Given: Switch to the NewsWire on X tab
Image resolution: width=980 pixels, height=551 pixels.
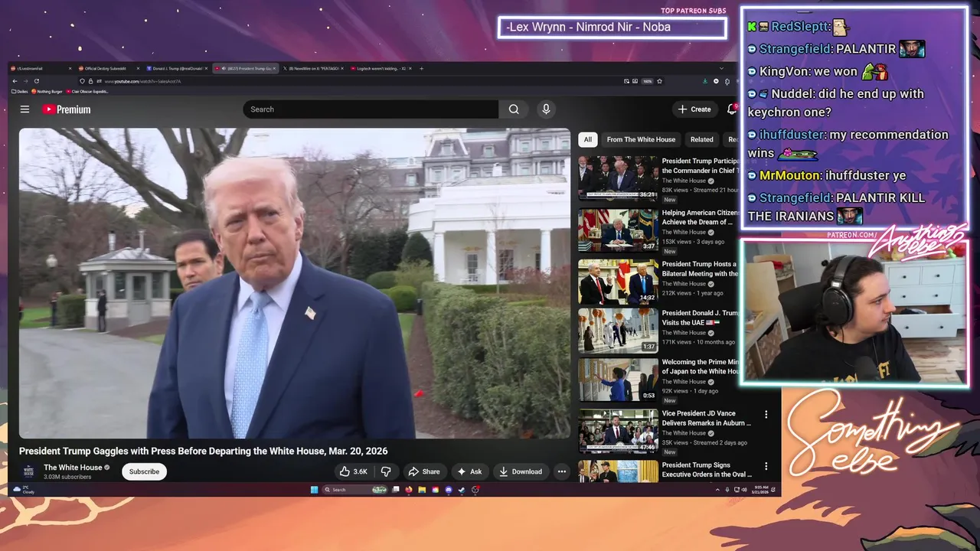Looking at the screenshot, I should pos(312,68).
